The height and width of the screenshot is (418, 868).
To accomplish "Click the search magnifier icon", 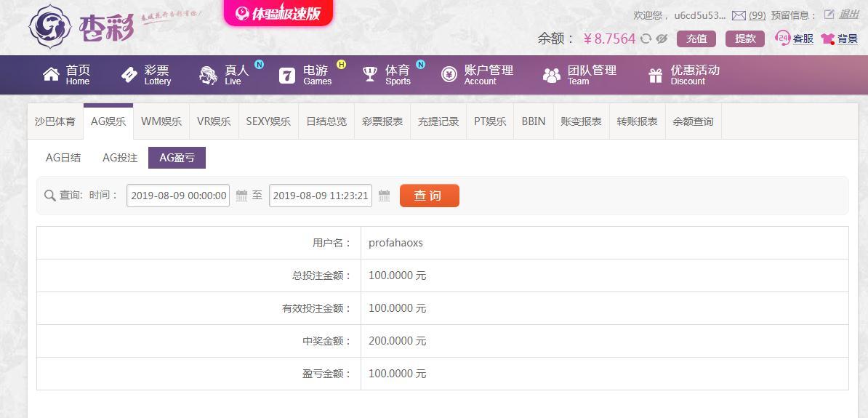I will point(50,196).
